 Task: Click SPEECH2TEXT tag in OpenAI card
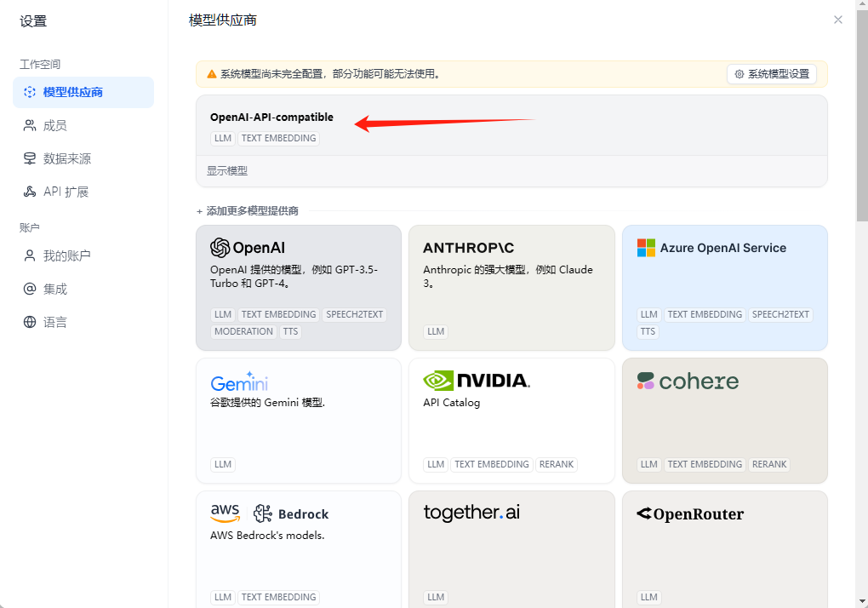[x=354, y=314]
